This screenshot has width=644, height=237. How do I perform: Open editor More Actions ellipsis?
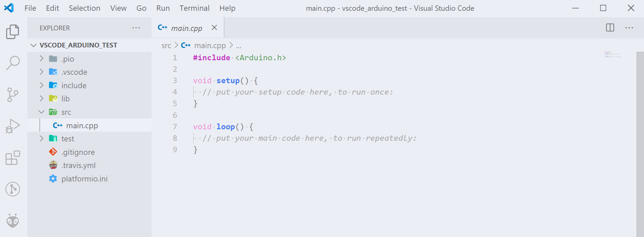tap(629, 28)
